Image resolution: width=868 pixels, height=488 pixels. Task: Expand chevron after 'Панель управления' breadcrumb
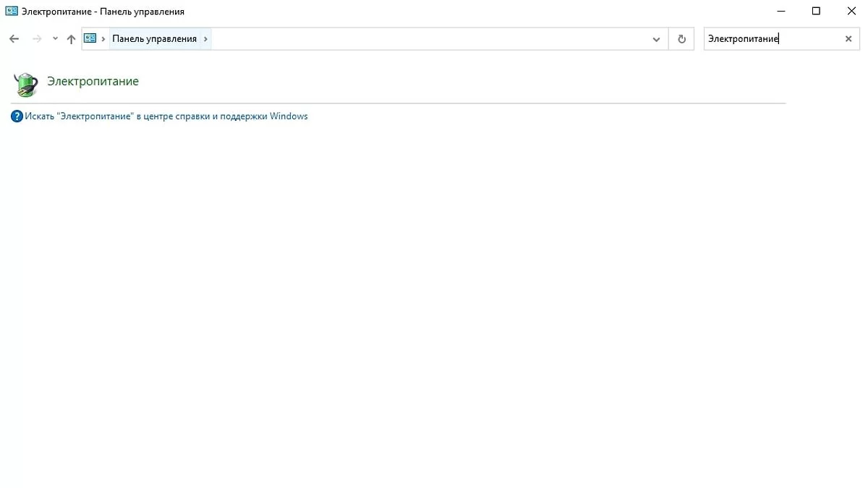tap(206, 39)
